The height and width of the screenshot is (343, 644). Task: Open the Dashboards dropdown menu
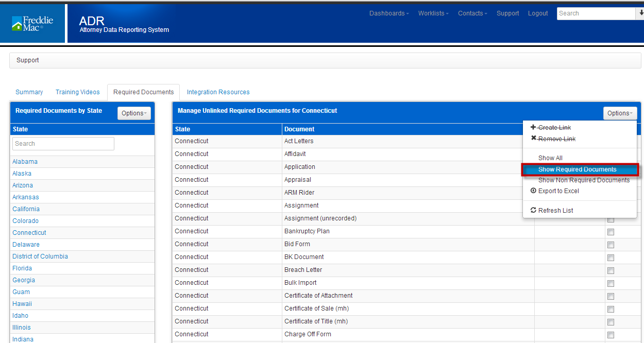(x=389, y=13)
